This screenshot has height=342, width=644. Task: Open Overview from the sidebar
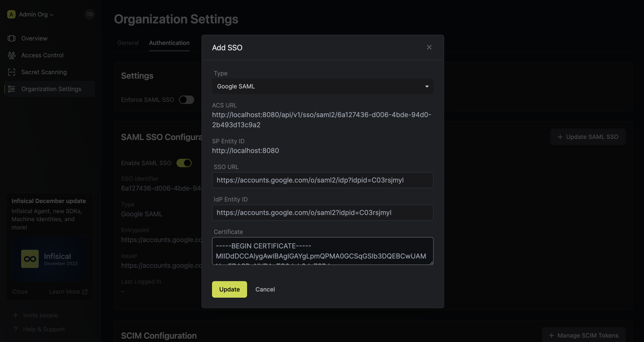[50, 38]
